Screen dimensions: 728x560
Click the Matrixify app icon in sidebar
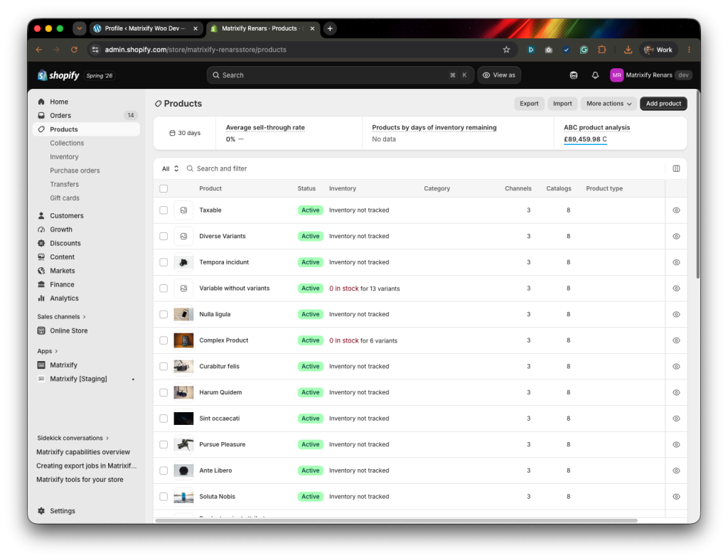coord(41,365)
